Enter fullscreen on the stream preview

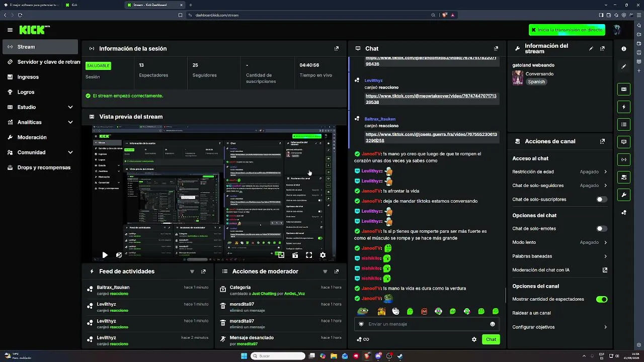(x=309, y=255)
